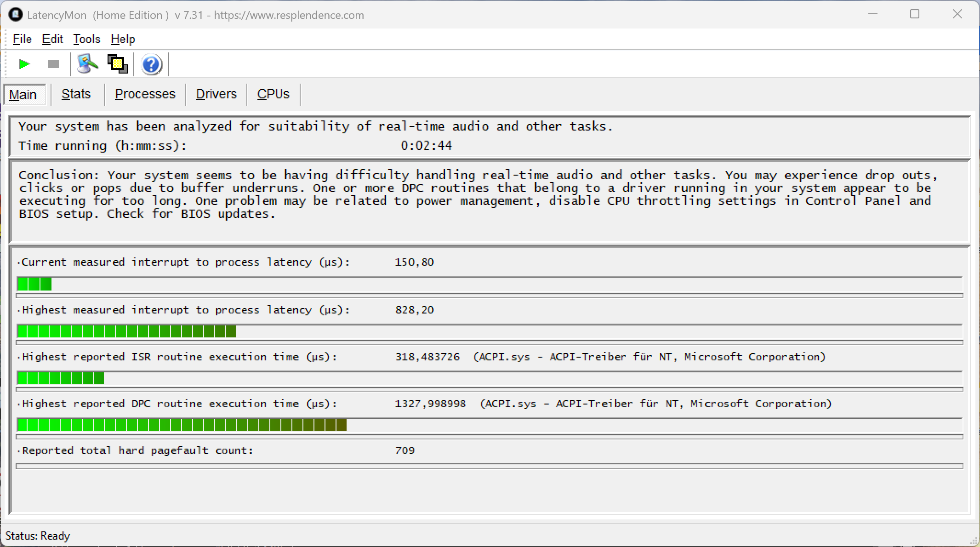980x547 pixels.
Task: Open the Tools menu
Action: [x=86, y=39]
